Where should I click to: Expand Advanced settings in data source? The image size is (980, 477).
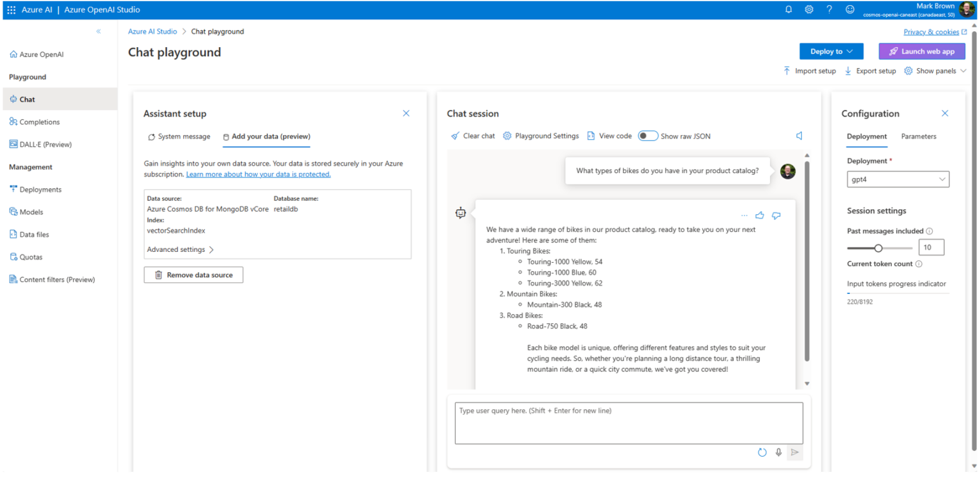tap(181, 249)
